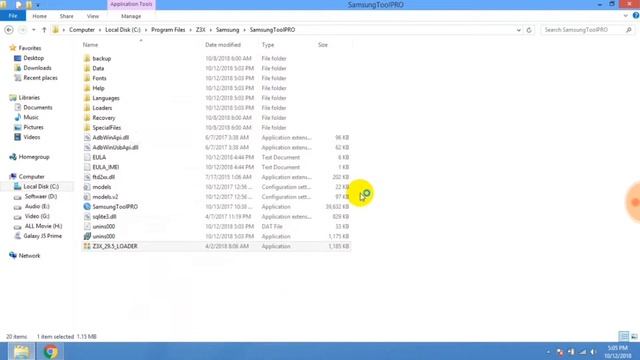
Task: Go up one folder level
Action: tap(44, 30)
